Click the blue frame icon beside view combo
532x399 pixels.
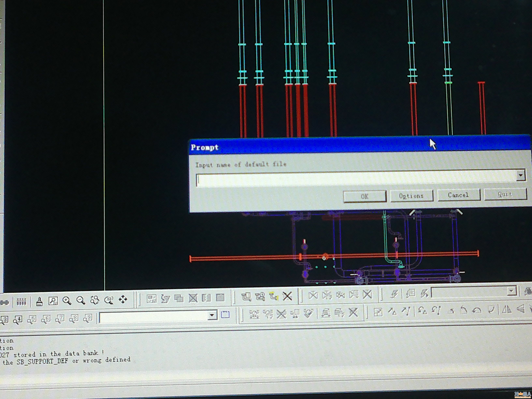(225, 315)
